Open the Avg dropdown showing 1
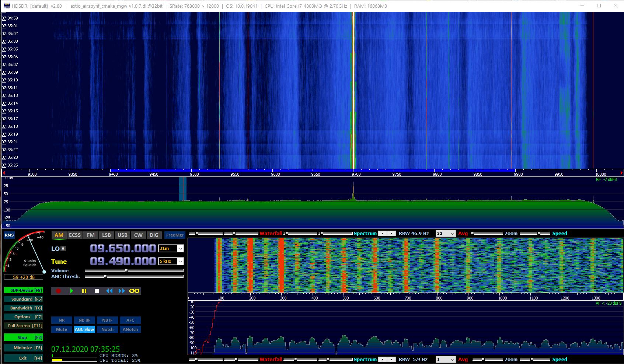Viewport: 624px width, 364px height. [x=446, y=359]
